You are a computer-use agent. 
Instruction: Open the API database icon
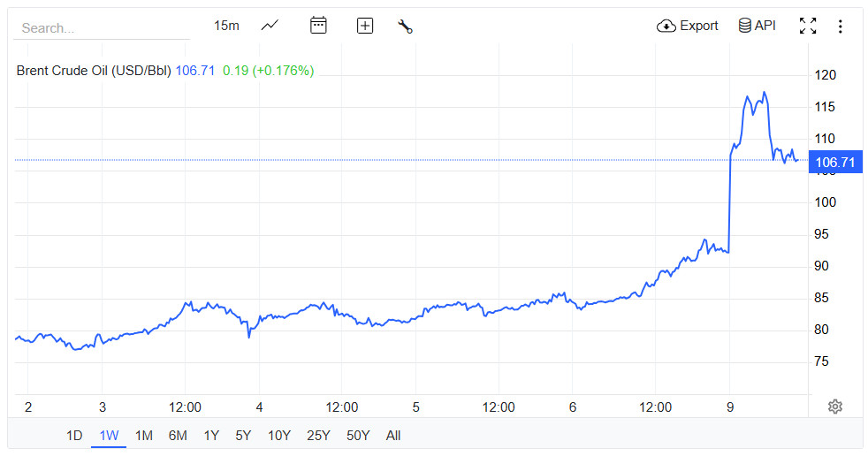tap(745, 26)
